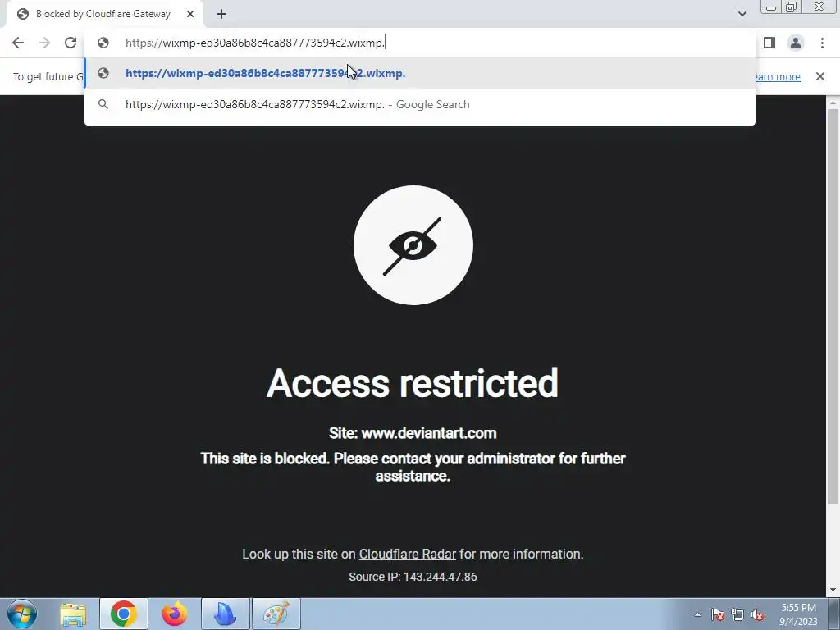Open the side panel icon in the toolbar

point(769,43)
